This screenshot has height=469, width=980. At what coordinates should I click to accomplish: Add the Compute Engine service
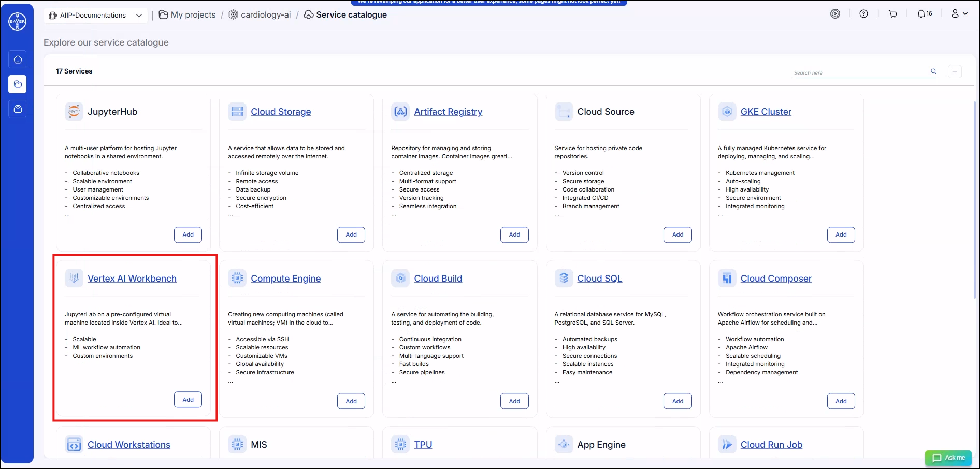pos(351,401)
